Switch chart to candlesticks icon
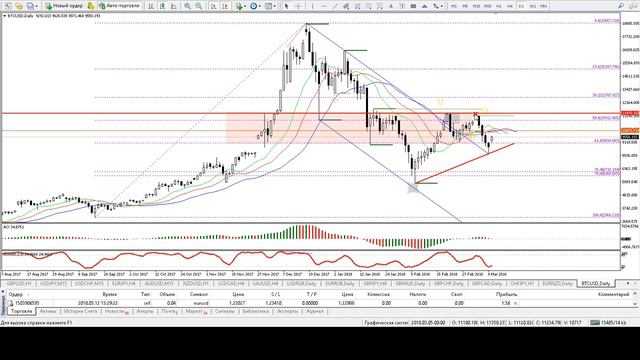The height and width of the screenshot is (360, 640). [162, 6]
